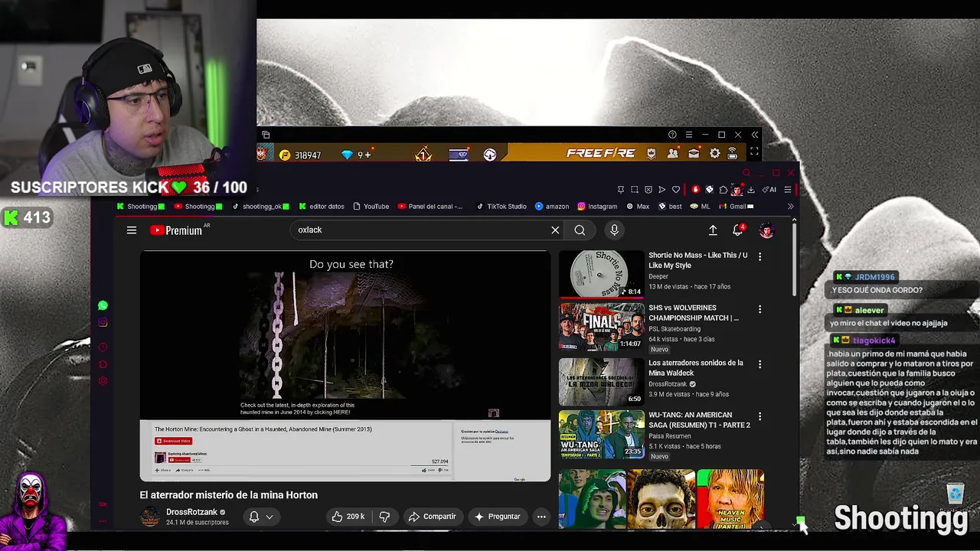Open the Recycle Bin on desktop
980x551 pixels.
pos(955,494)
